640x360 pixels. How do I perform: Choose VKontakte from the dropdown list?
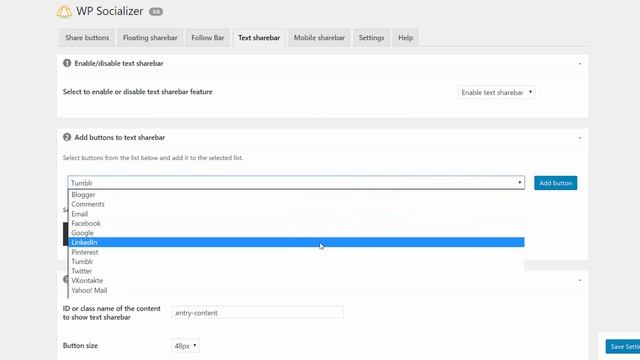point(296,281)
